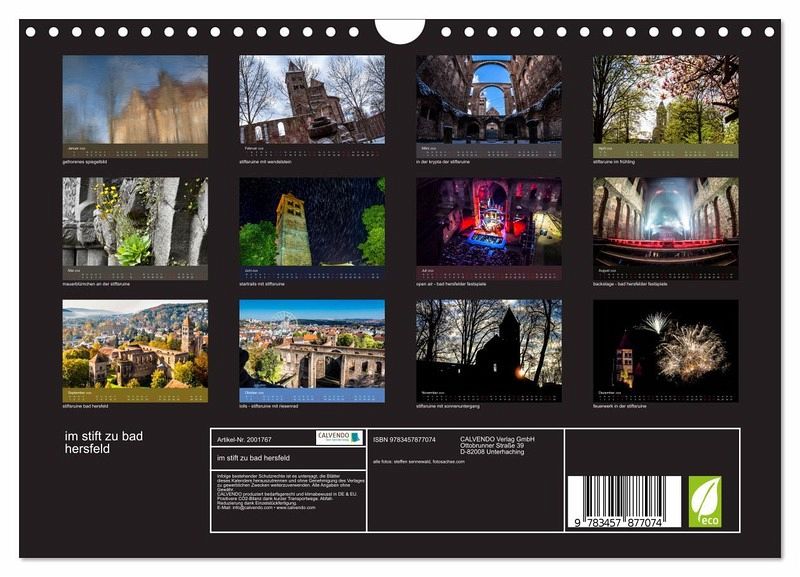Select caption 'gefrorenes spiegelbild'

(x=84, y=162)
